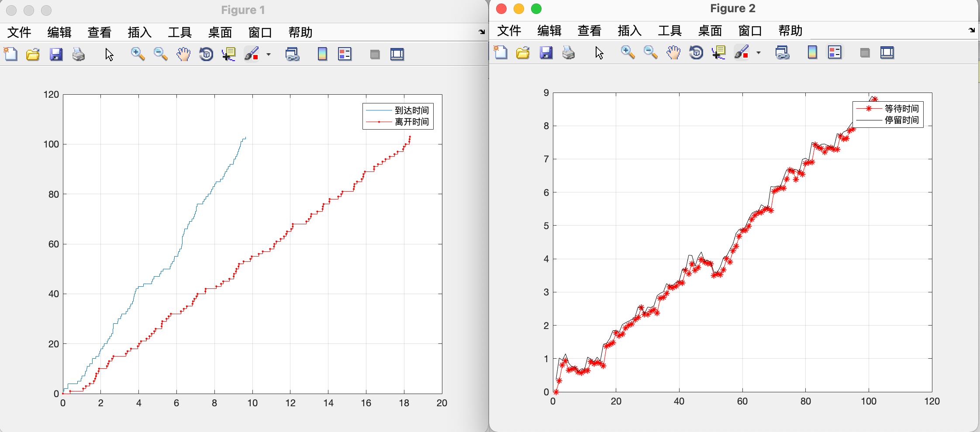The image size is (980, 432).
Task: Click Link Plot icon in Figure 2
Action: pyautogui.click(x=782, y=52)
